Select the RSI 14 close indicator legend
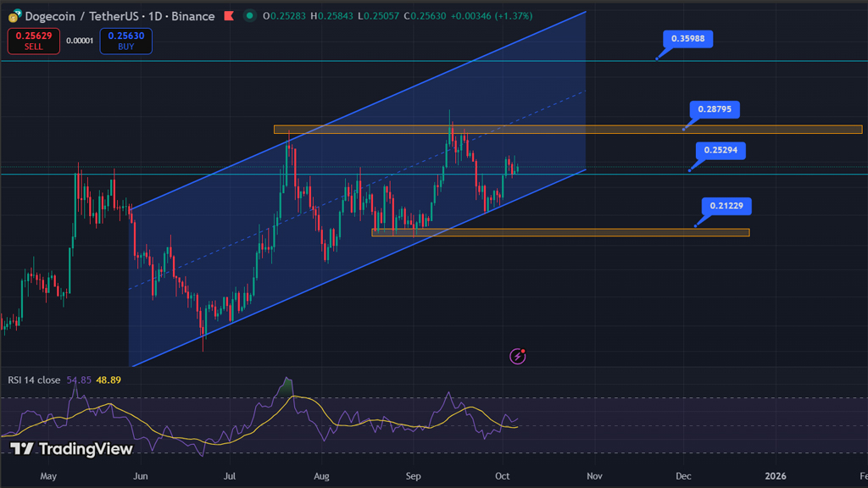The height and width of the screenshot is (488, 868). pyautogui.click(x=34, y=380)
